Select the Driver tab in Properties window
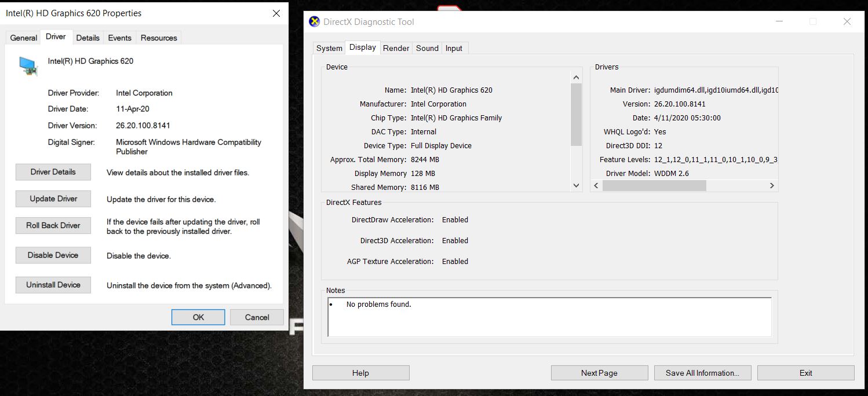Viewport: 868px width, 396px height. point(56,36)
